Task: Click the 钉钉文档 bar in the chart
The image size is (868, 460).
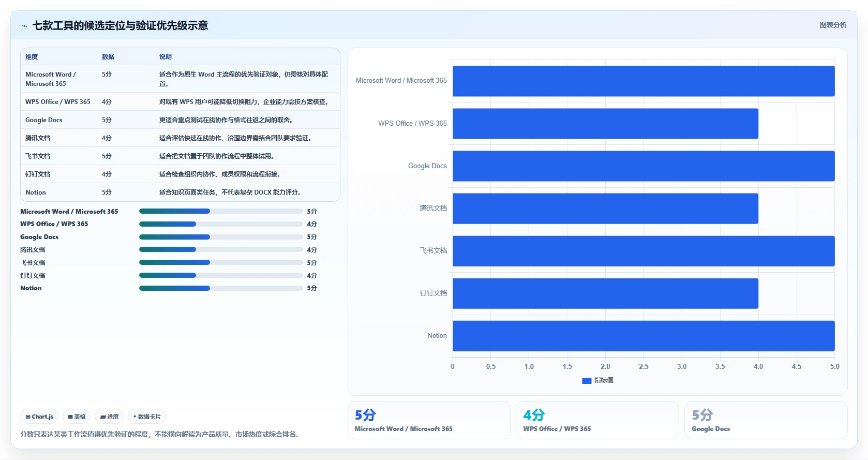Action: [605, 293]
